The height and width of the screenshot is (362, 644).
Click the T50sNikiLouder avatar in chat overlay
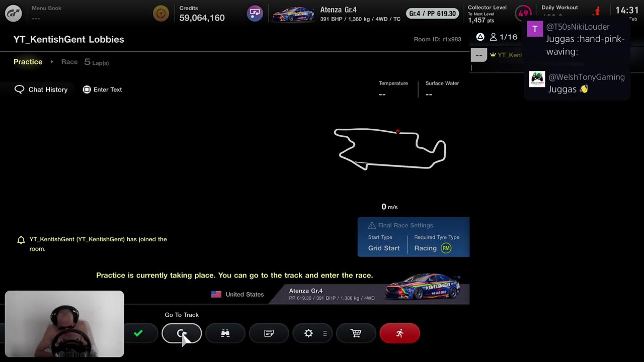pos(535,29)
